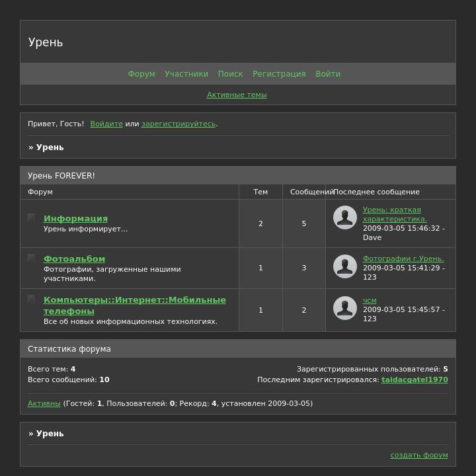Open the Фотоальбом forum
476x476 pixels.
tap(74, 259)
